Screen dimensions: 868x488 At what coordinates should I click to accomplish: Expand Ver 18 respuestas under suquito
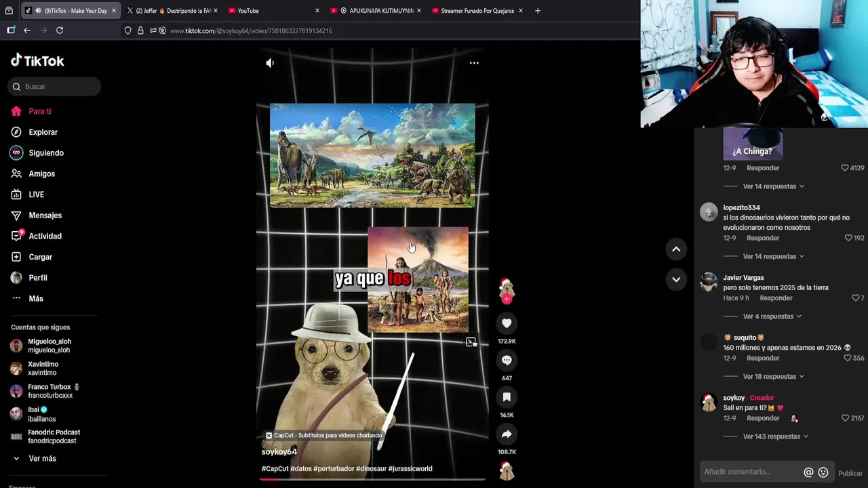point(773,376)
